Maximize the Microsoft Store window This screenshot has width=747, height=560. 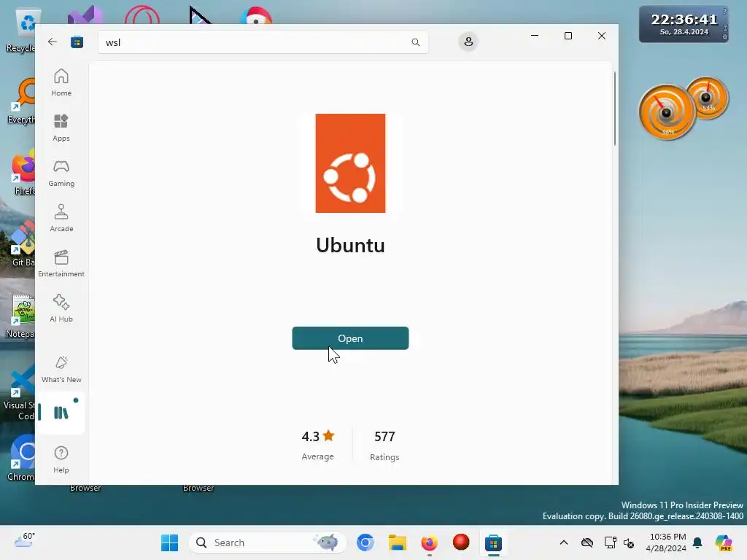coord(568,36)
